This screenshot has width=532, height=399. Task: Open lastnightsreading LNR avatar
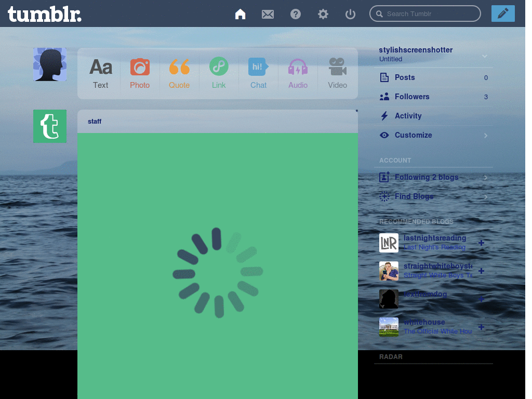point(389,243)
